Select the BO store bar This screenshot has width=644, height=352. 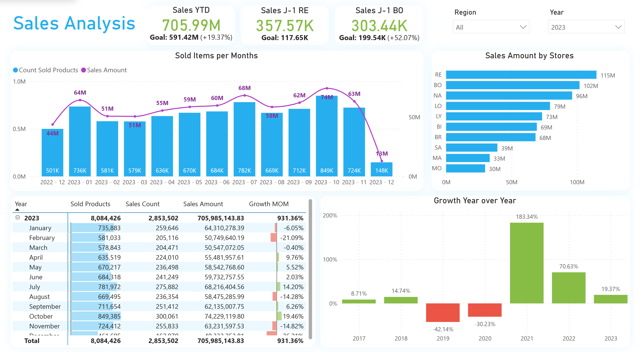coord(512,85)
